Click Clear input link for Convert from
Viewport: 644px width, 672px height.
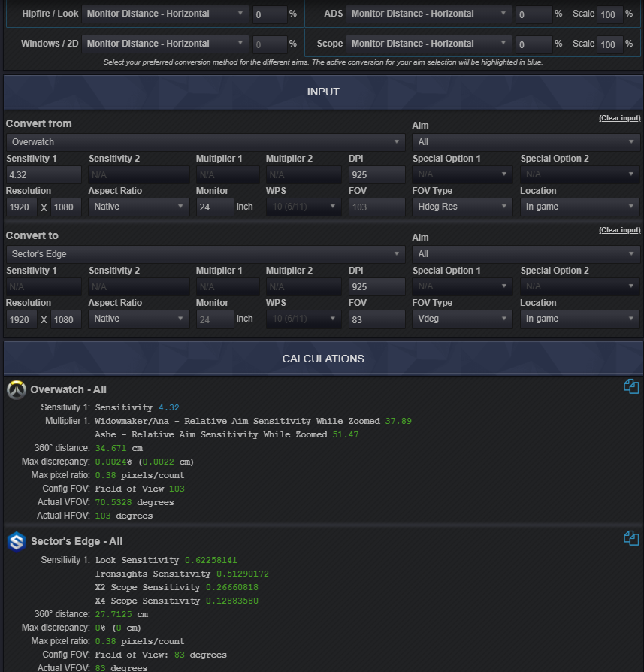click(x=619, y=118)
